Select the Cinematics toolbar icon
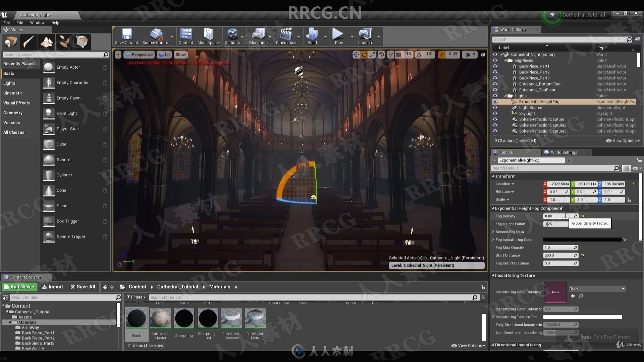 [x=285, y=36]
